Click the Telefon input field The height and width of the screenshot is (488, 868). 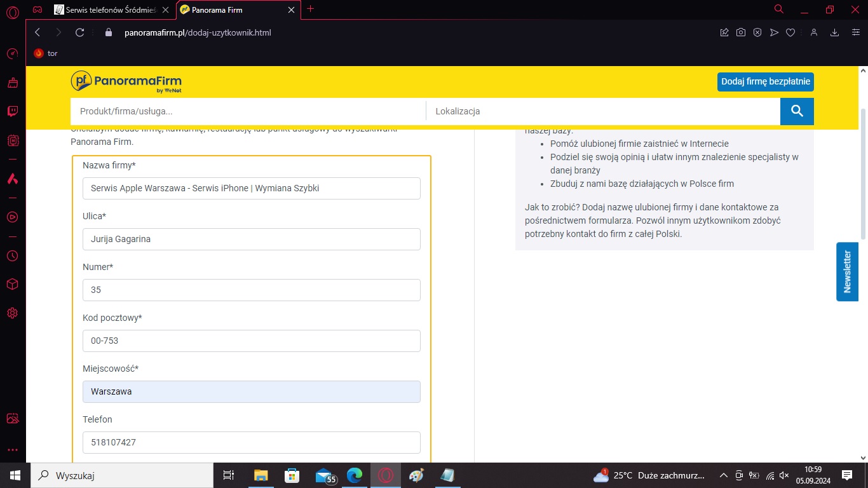point(252,442)
